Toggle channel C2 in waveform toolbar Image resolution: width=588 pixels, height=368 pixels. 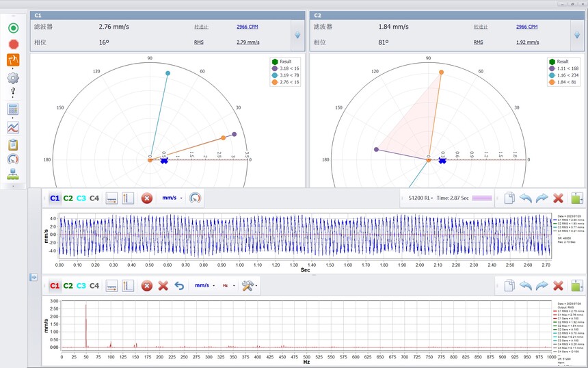coord(68,198)
